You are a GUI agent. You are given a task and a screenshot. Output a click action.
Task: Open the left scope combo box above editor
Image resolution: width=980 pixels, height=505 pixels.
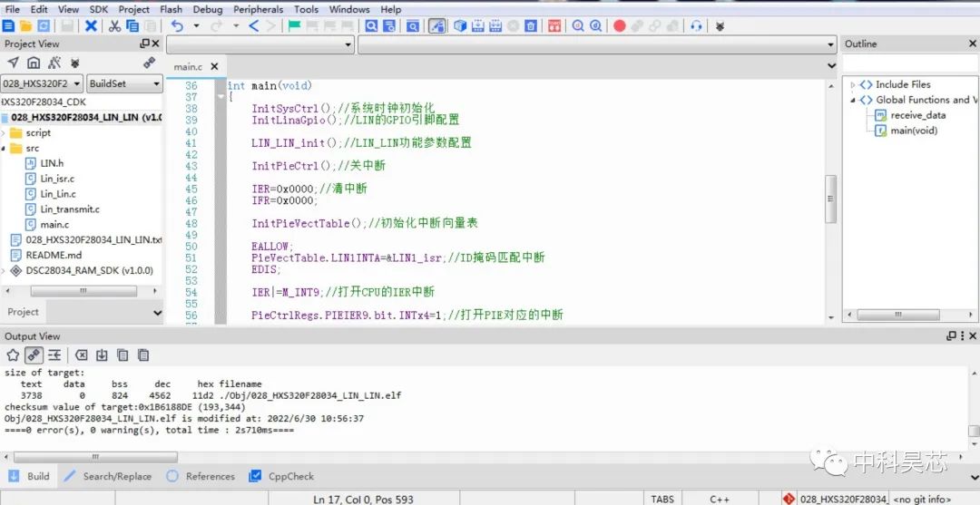click(x=260, y=44)
